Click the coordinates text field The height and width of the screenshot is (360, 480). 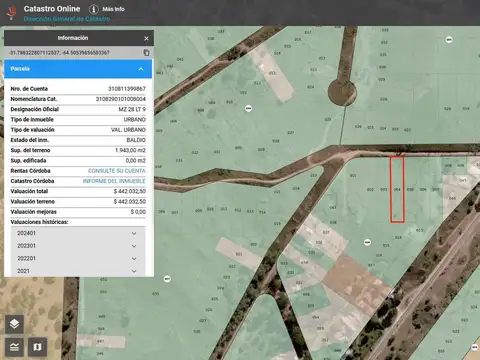coord(59,53)
